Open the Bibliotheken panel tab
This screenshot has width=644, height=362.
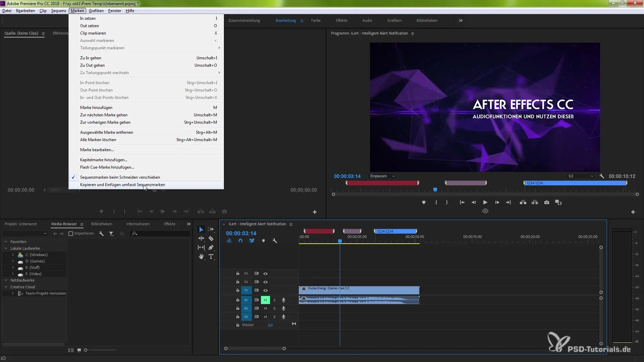click(102, 224)
